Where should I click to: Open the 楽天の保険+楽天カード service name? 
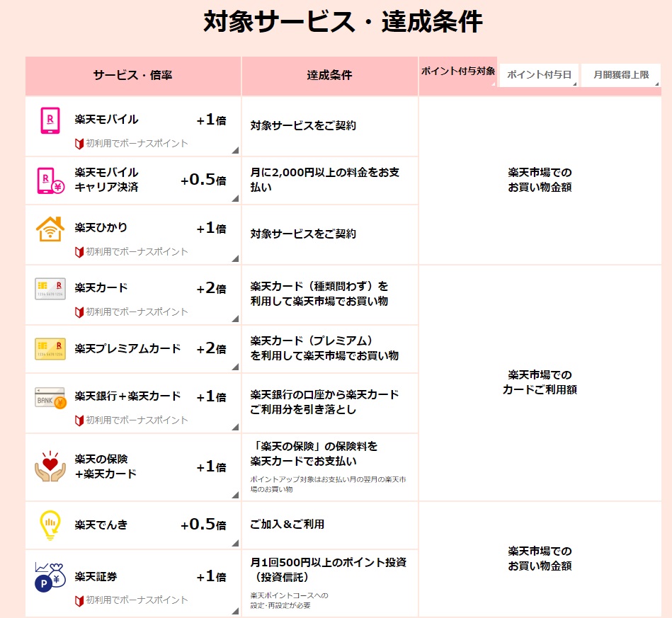click(x=106, y=467)
